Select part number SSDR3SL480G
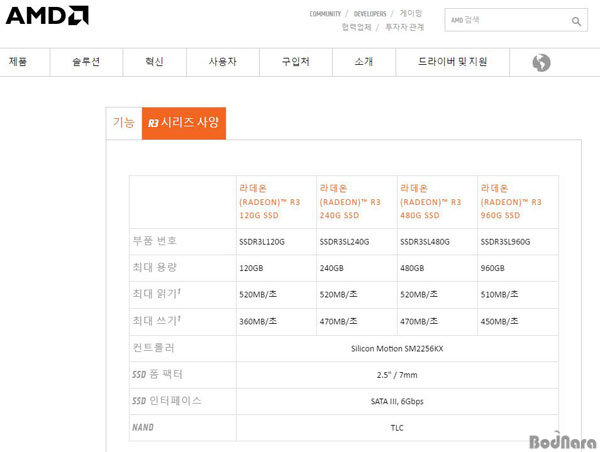Viewport: 600px width, 452px height. (x=425, y=242)
